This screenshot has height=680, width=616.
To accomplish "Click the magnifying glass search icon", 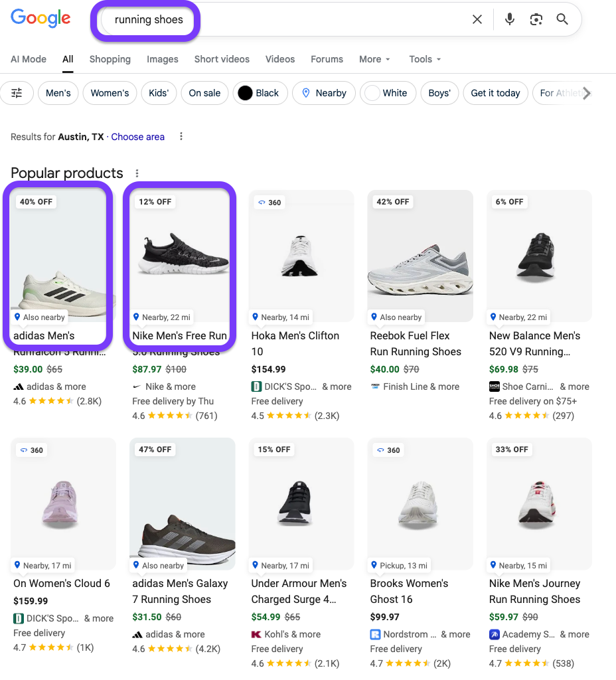I will click(562, 20).
